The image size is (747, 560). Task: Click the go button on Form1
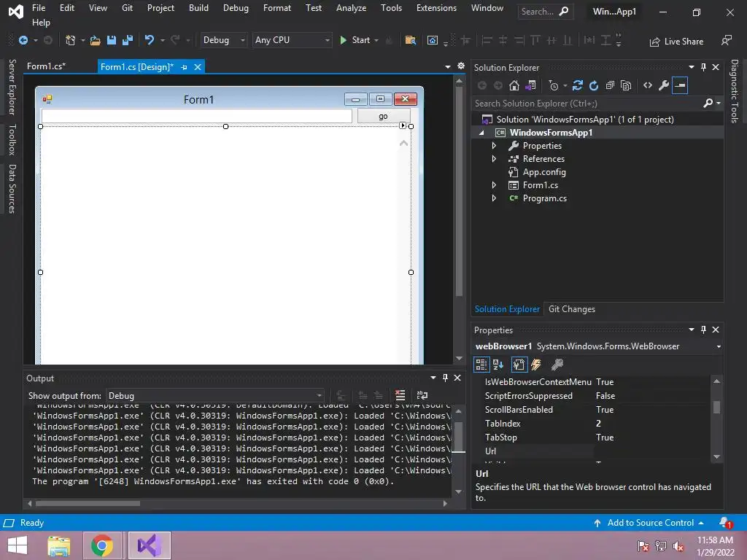tap(384, 116)
